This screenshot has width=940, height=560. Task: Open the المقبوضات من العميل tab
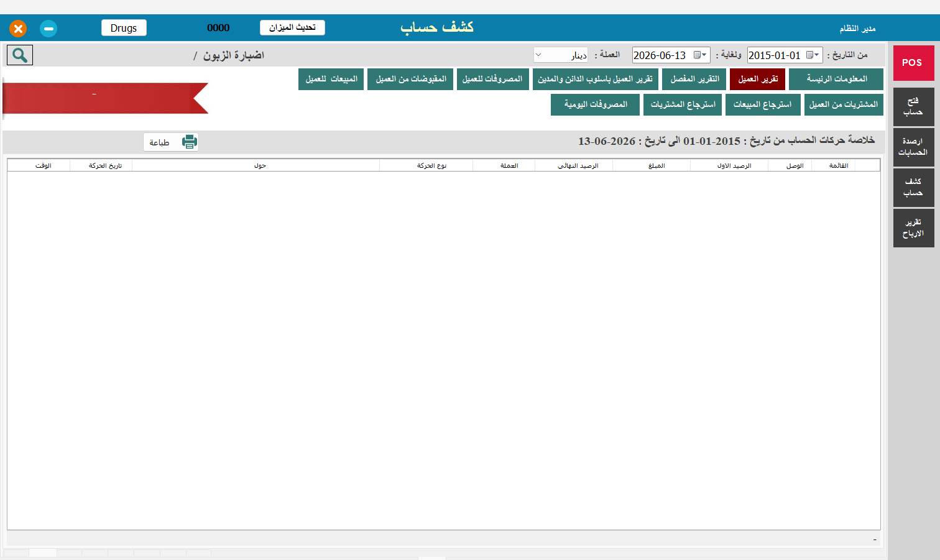410,79
